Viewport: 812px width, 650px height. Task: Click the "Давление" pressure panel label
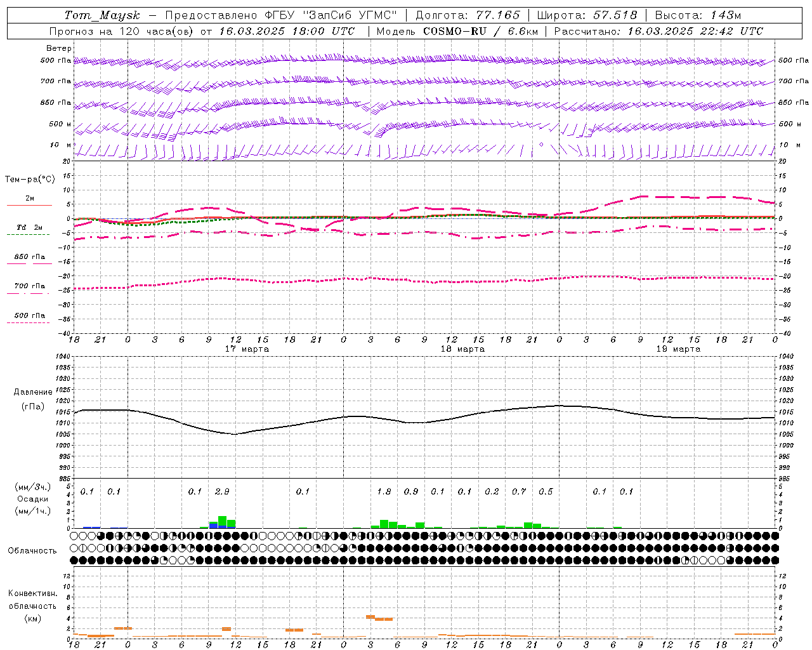pos(33,392)
